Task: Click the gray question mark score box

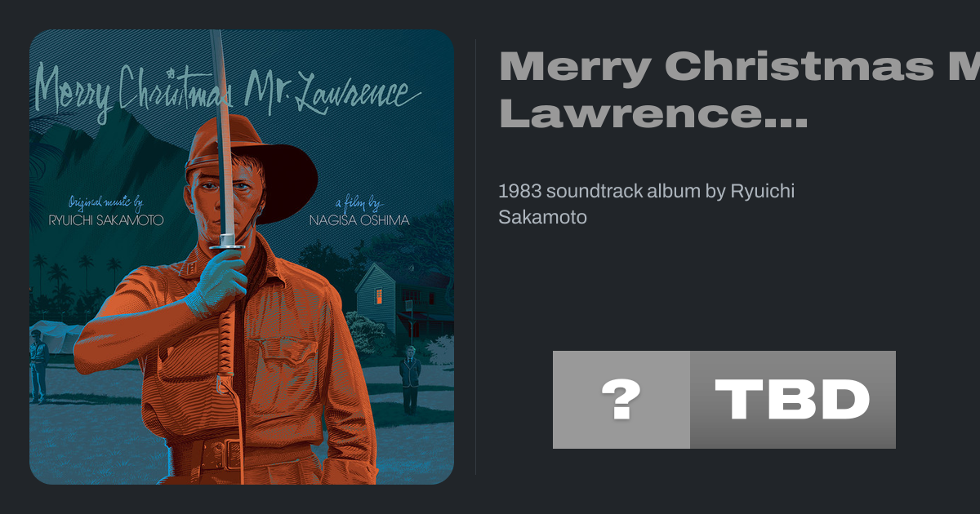Action: click(x=621, y=400)
